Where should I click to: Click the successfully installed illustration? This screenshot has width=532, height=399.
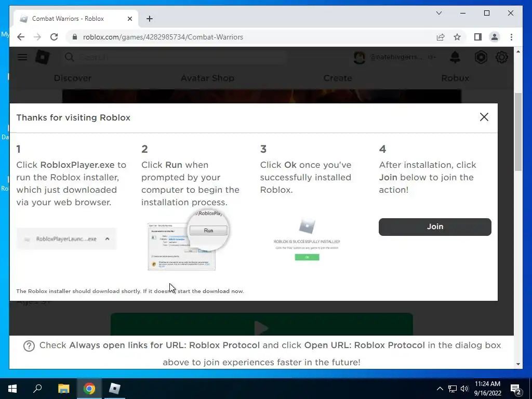[307, 240]
